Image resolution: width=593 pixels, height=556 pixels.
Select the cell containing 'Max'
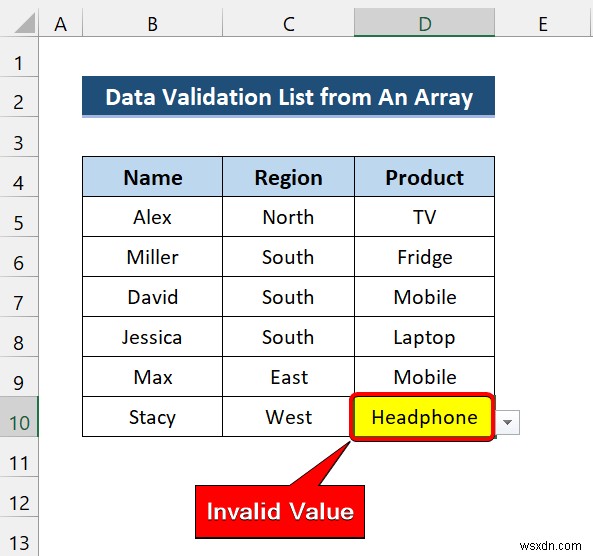coord(152,377)
